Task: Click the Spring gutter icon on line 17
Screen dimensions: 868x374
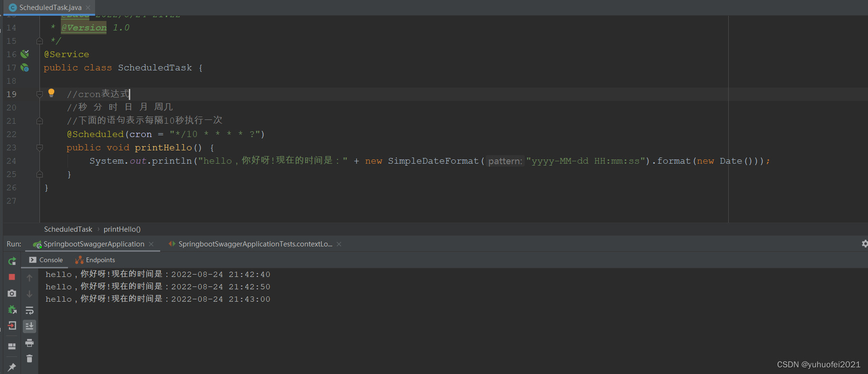Action: click(25, 68)
